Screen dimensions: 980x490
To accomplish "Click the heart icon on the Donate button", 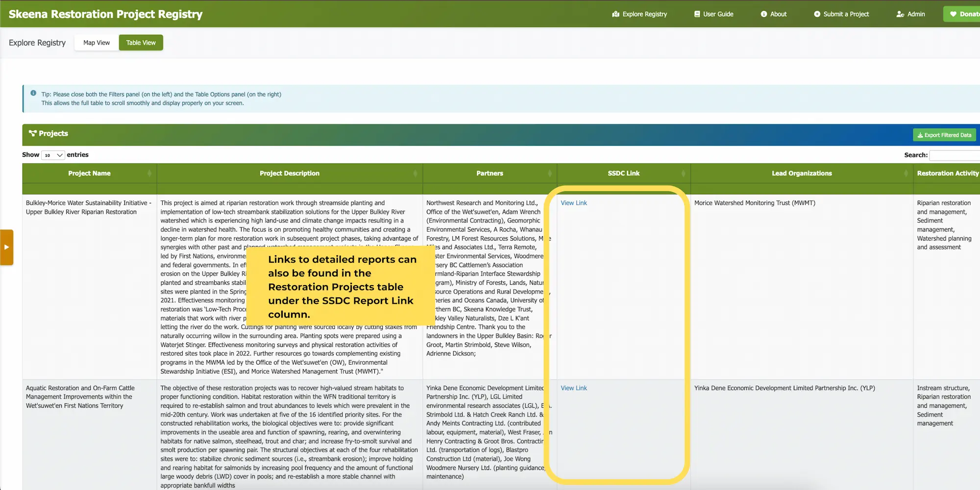I will [954, 14].
